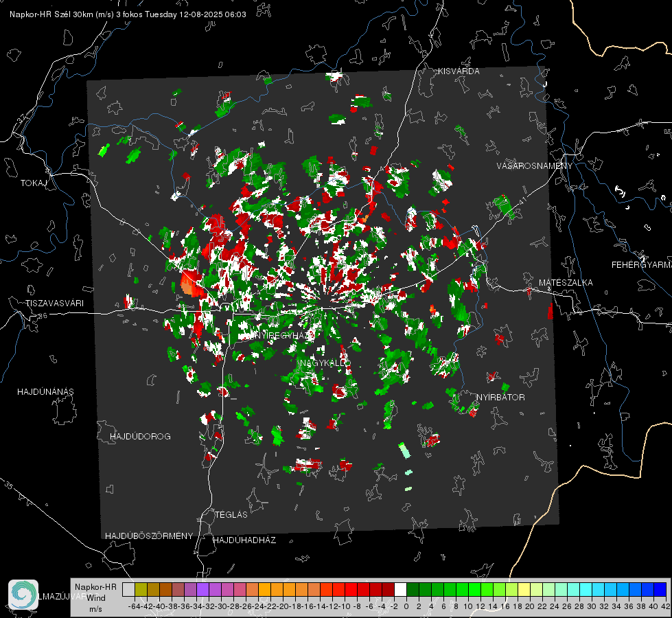Select the white swatch in the wind legend
672x618 pixels.
coord(400,589)
